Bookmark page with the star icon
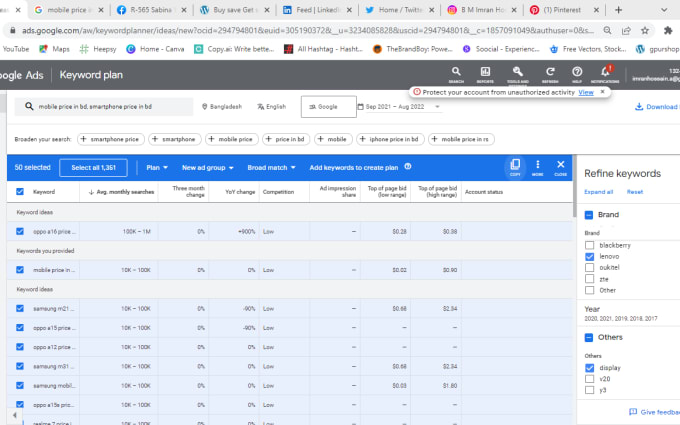This screenshot has height=425, width=680. click(645, 30)
